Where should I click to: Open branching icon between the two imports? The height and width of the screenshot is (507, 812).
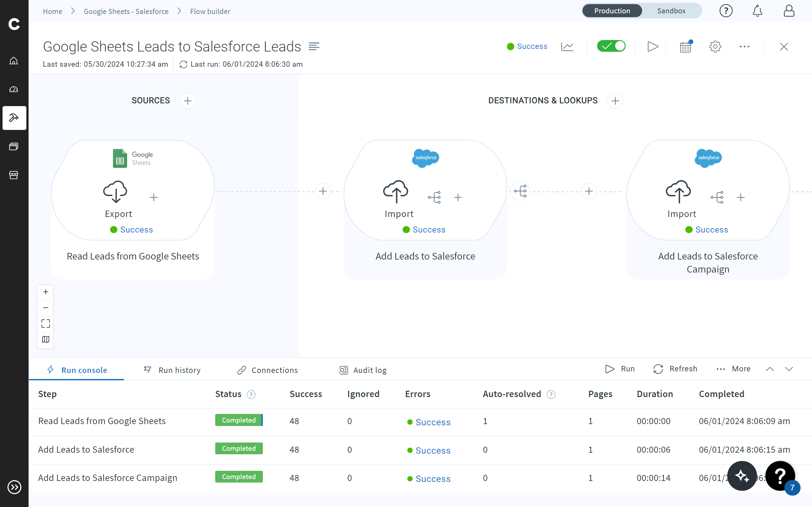click(520, 191)
